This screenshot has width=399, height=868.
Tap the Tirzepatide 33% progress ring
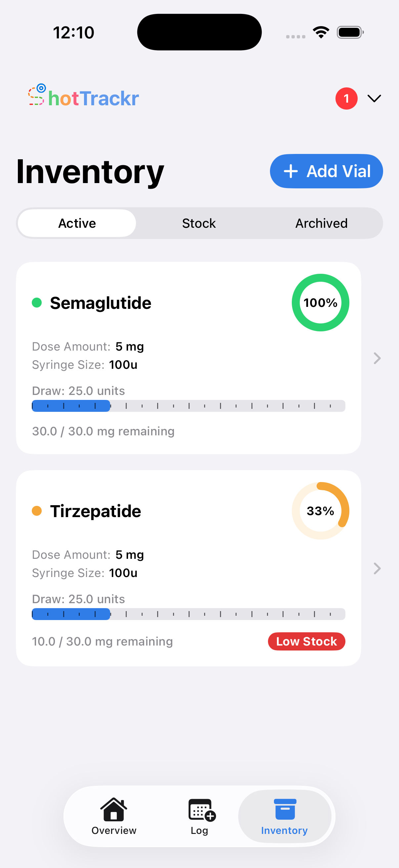click(320, 511)
